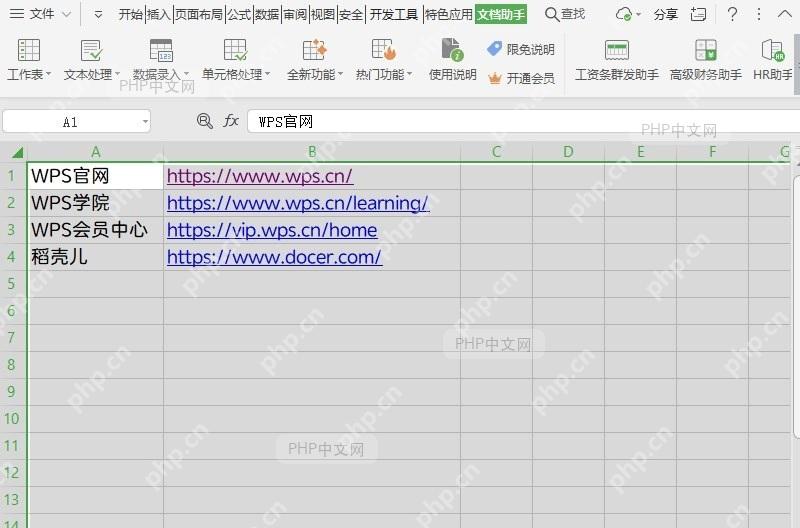The height and width of the screenshot is (528, 800).
Task: Click the help question mark icon
Action: [732, 14]
